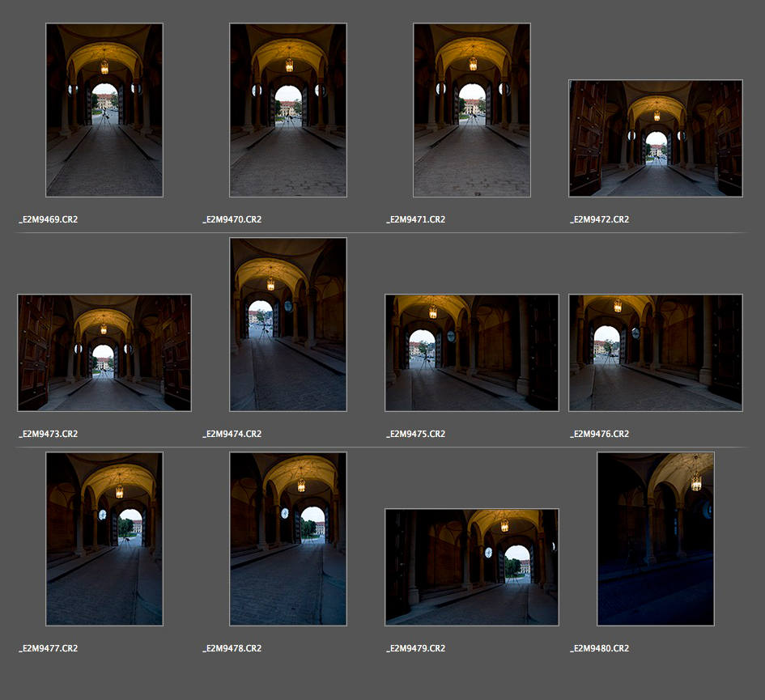The width and height of the screenshot is (765, 700).
Task: Click the _E2M9471.CR2 filename text
Action: click(x=416, y=219)
